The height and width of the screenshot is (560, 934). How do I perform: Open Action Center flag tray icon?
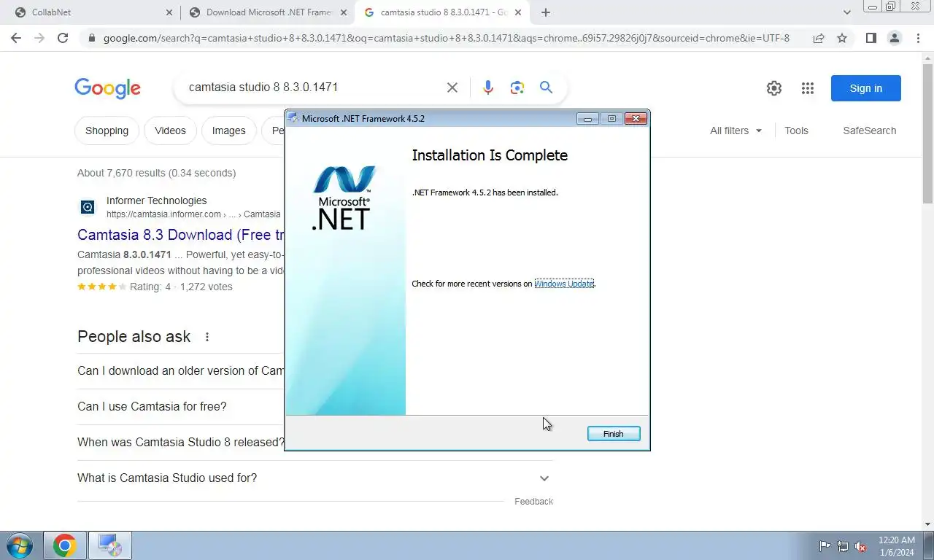pos(825,546)
